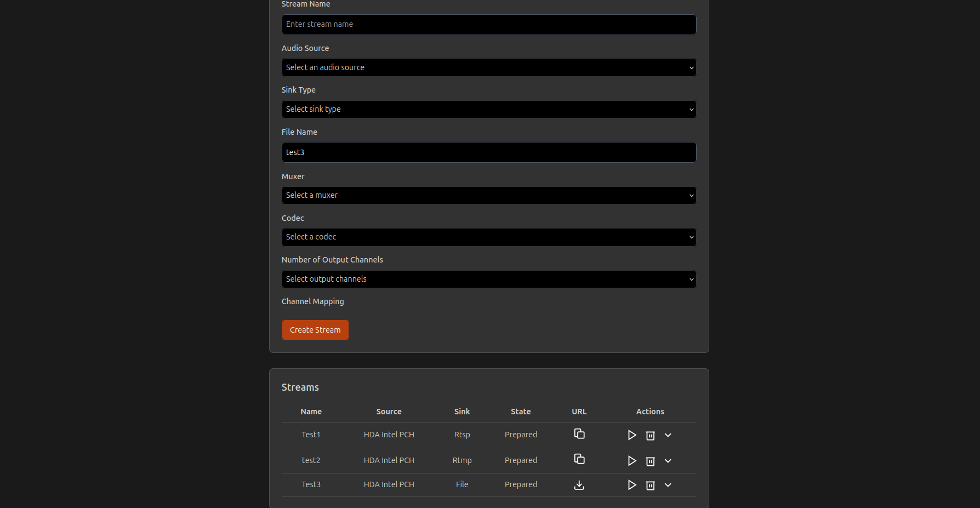
Task: Click the File Name field containing test3
Action: point(488,152)
